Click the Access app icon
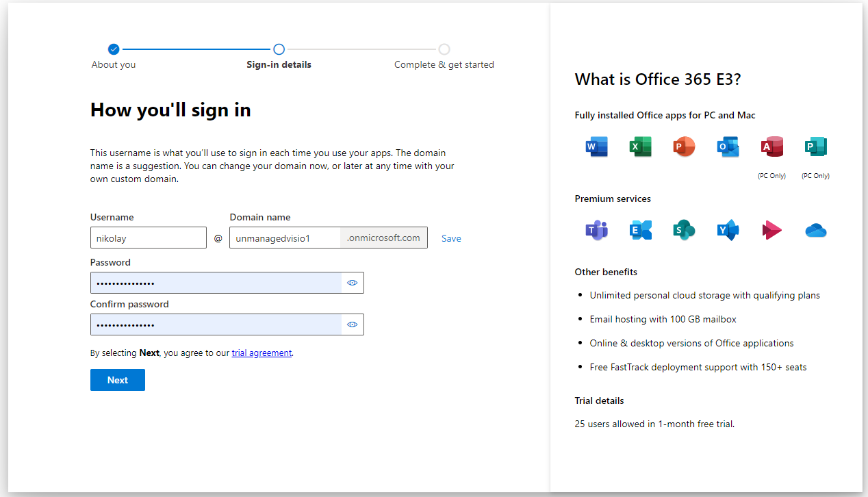This screenshot has height=497, width=868. click(772, 146)
